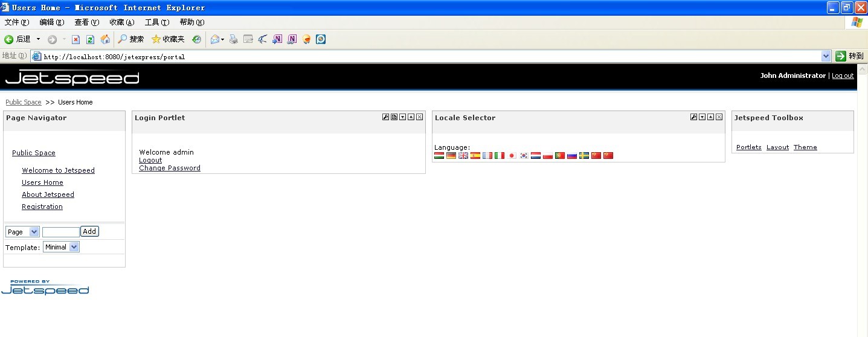Click the grey Forward arrow button
This screenshot has width=868, height=337.
pyautogui.click(x=53, y=39)
